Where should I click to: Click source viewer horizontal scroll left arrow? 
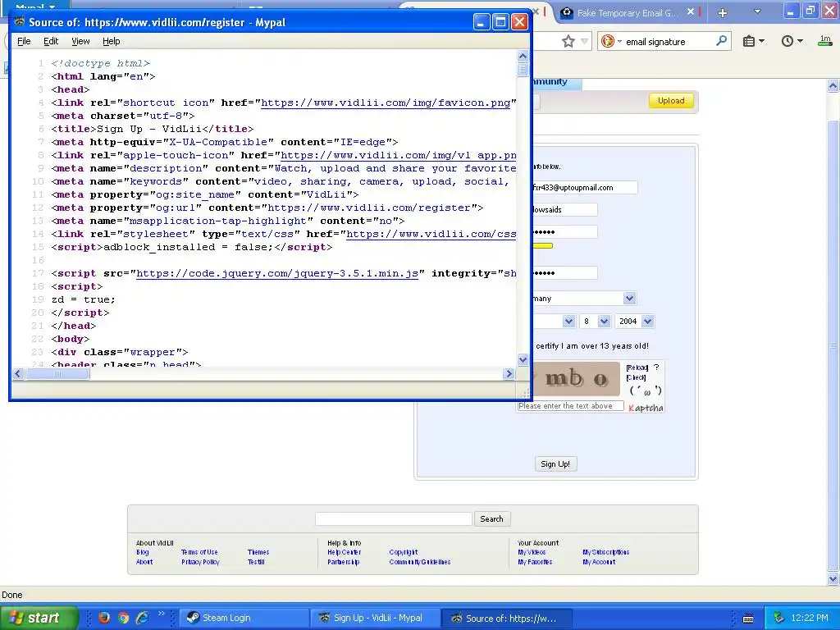coord(18,373)
